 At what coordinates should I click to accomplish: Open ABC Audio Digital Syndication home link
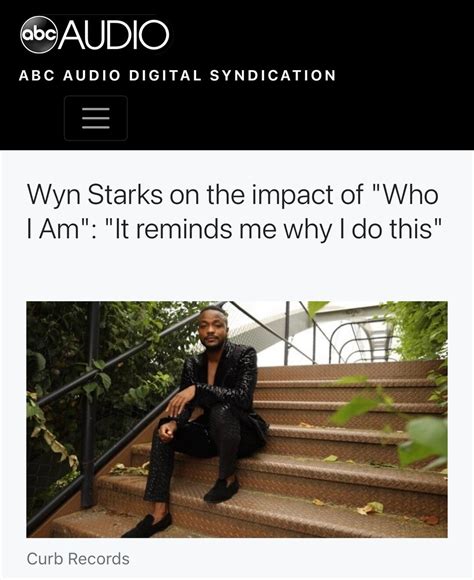(177, 75)
